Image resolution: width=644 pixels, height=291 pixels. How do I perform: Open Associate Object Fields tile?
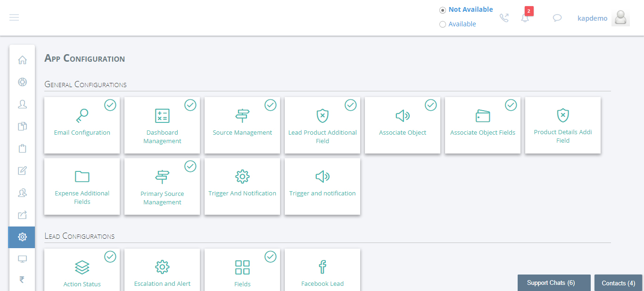click(483, 125)
